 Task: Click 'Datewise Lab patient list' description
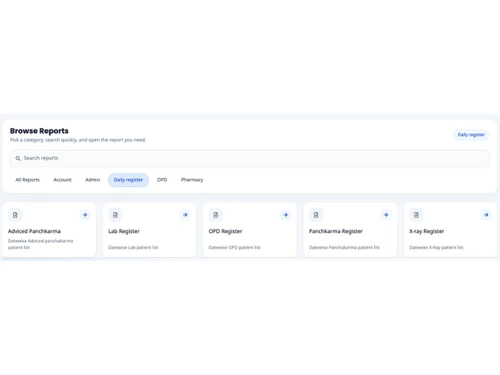click(133, 247)
